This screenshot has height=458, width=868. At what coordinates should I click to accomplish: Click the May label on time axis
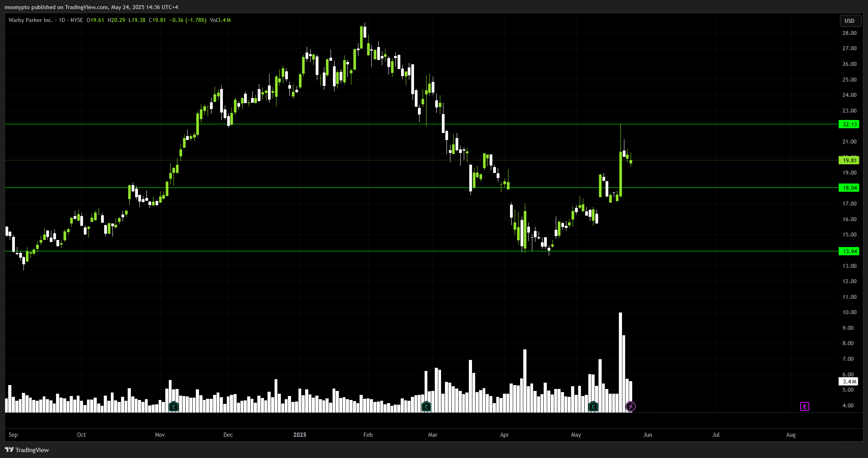(x=576, y=435)
